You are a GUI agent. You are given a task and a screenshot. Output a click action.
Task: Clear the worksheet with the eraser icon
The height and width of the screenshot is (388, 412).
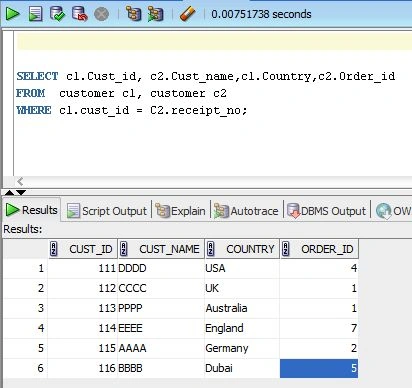[x=188, y=14]
